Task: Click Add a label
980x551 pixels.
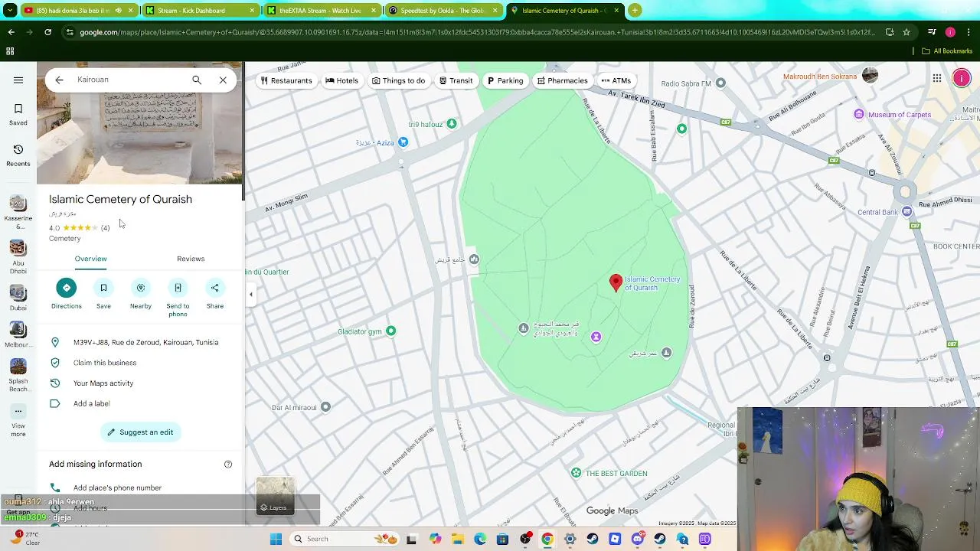Action: tap(141, 404)
